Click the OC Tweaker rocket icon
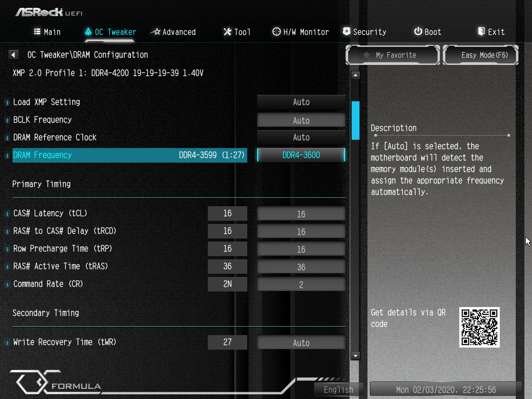The image size is (532, 399). tap(88, 32)
